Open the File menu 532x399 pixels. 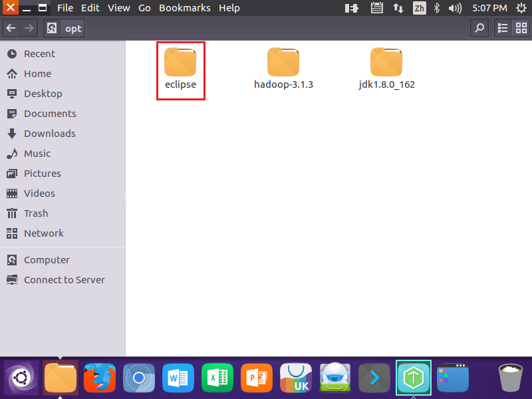(65, 8)
